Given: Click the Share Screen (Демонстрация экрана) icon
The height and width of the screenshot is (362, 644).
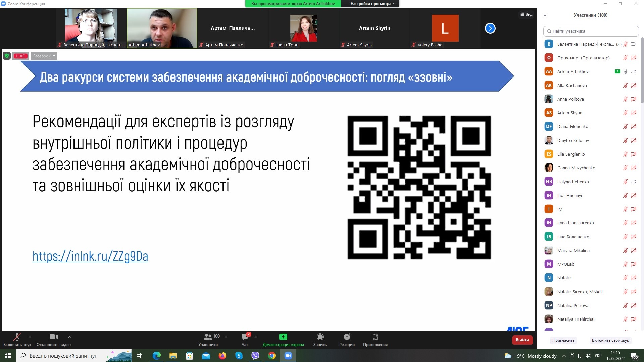Looking at the screenshot, I should pos(283,337).
